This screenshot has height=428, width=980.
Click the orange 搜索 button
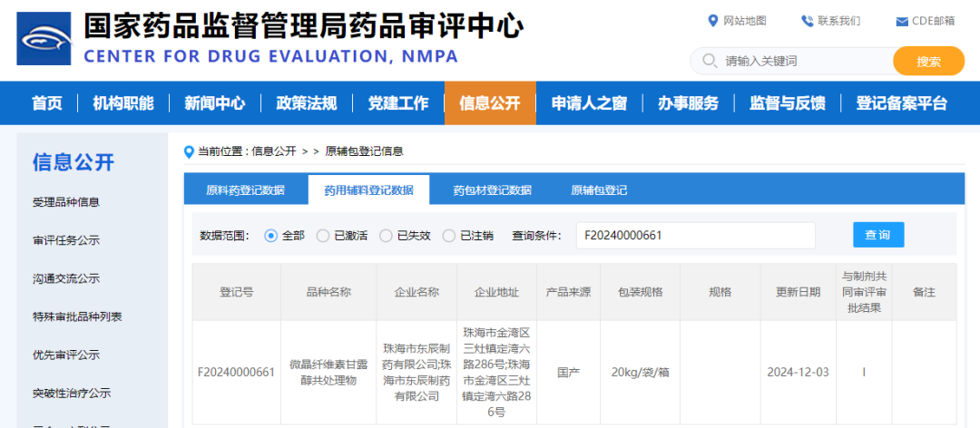pos(928,62)
